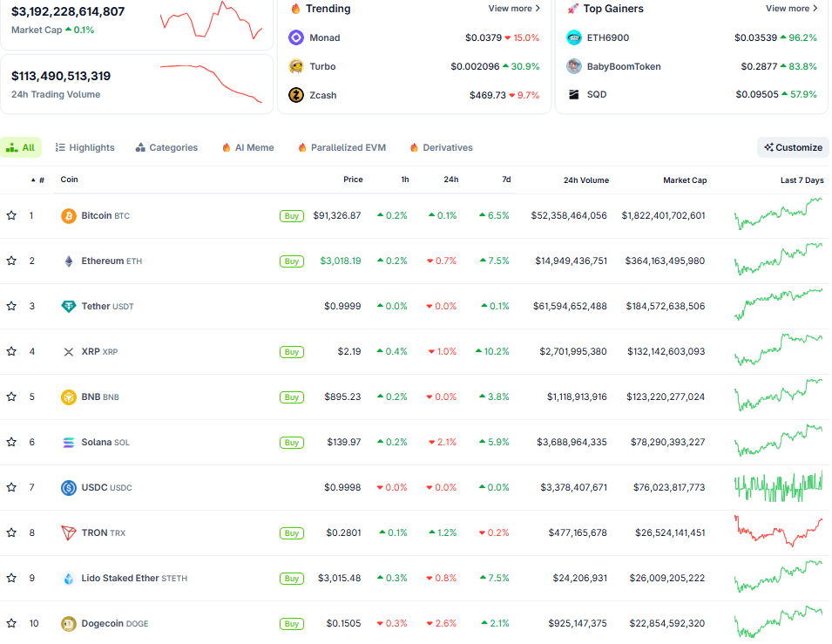Toggle the favorite star for XRP
The width and height of the screenshot is (832, 644).
11,351
